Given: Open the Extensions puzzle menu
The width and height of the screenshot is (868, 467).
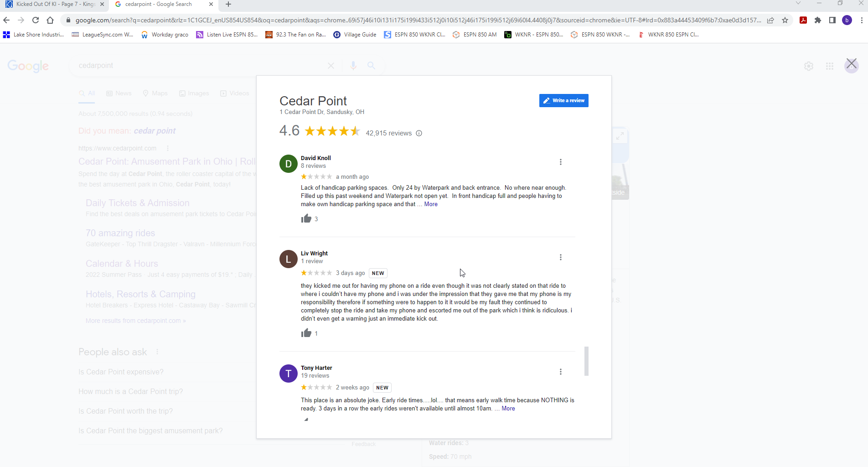Looking at the screenshot, I should pos(818,20).
